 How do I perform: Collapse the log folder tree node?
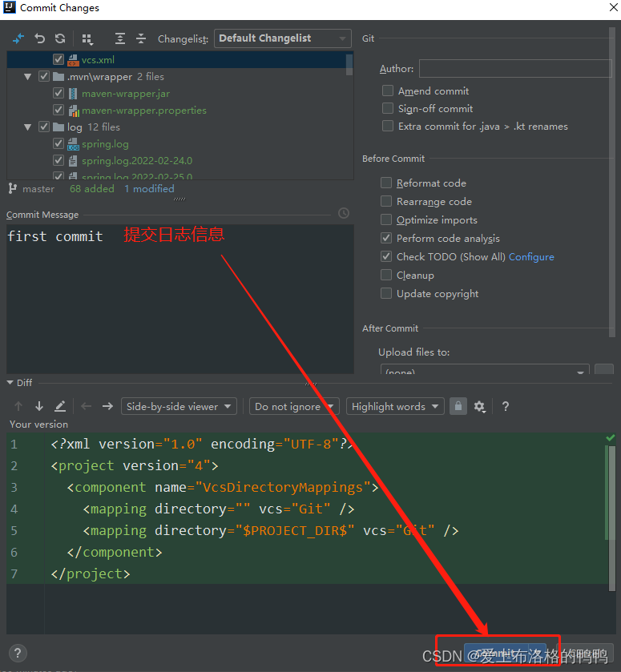28,127
